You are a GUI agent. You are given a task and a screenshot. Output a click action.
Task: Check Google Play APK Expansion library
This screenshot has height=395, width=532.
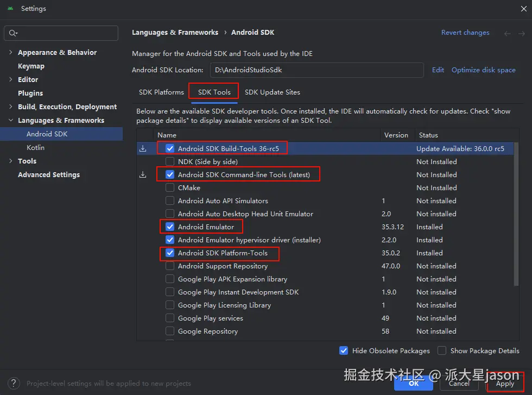click(x=170, y=279)
